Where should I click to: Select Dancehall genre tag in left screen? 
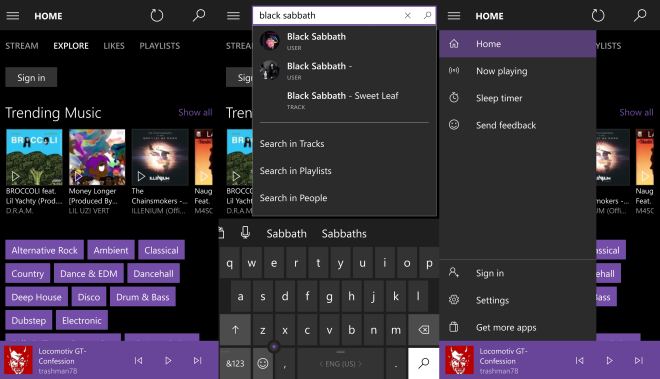pos(153,273)
